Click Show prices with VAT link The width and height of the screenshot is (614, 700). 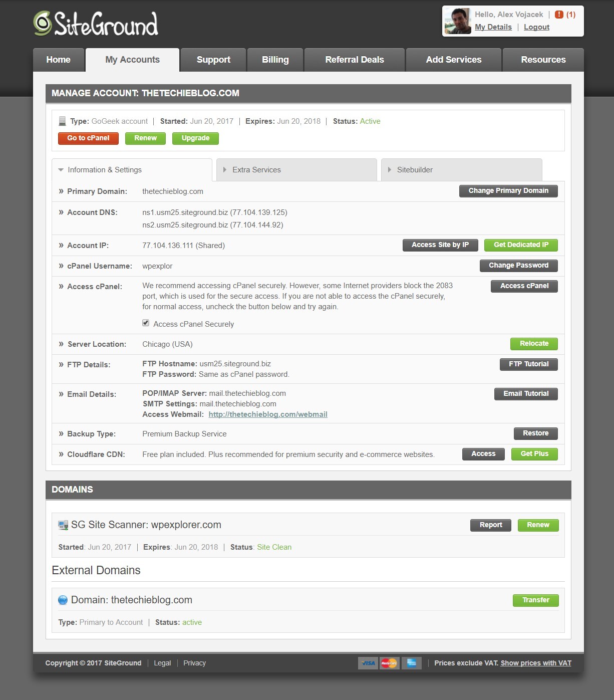coord(536,663)
